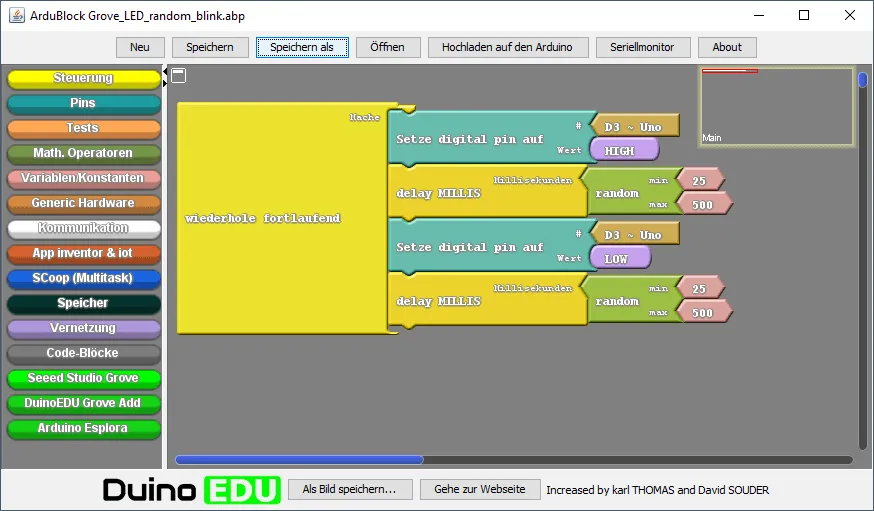The image size is (874, 511).
Task: Open the Variablen/Konstanten category
Action: point(83,178)
